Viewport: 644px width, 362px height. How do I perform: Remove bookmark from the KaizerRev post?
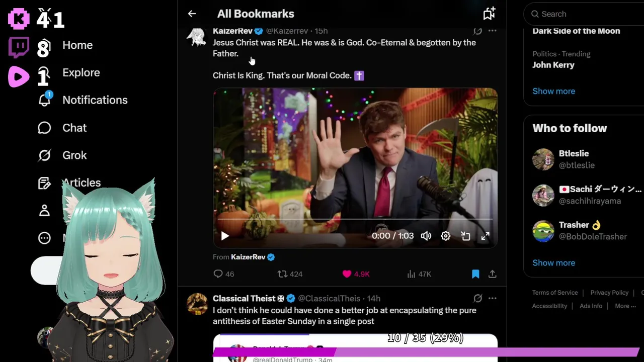click(x=475, y=274)
